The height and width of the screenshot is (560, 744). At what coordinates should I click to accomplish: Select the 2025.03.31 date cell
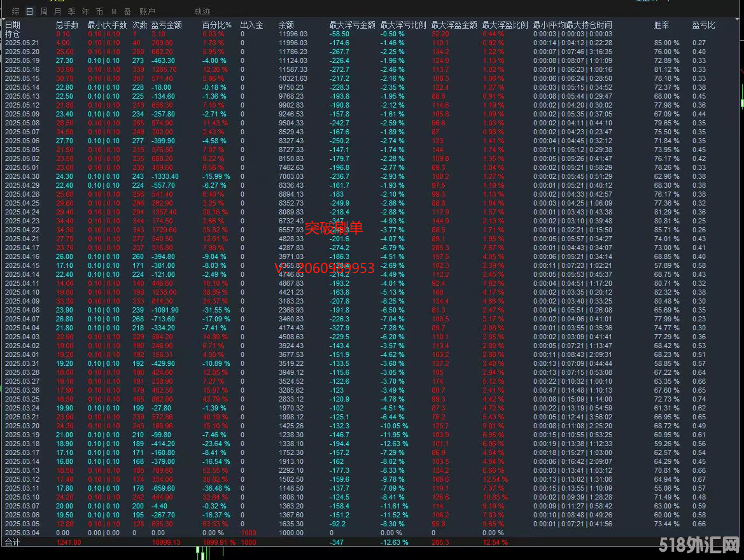[x=22, y=363]
